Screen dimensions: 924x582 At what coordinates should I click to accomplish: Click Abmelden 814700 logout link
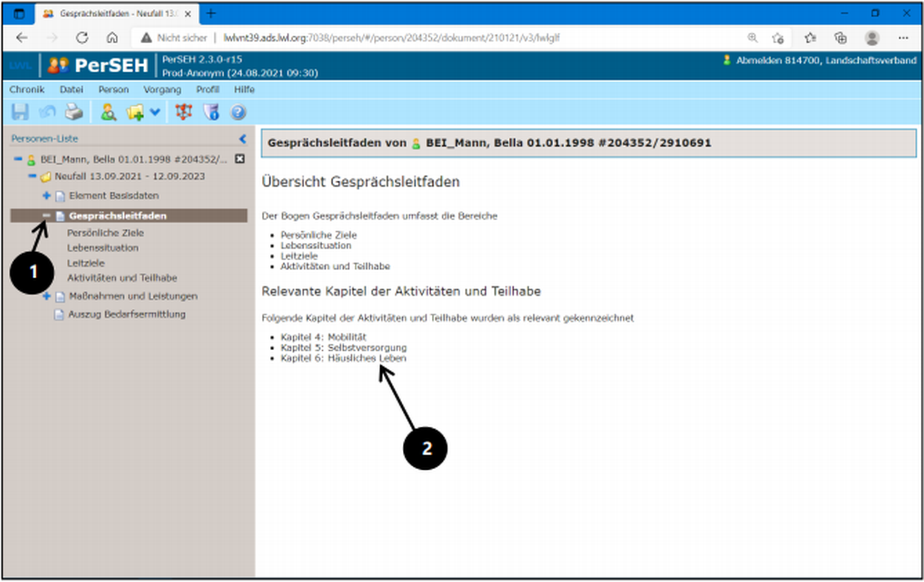click(x=825, y=60)
